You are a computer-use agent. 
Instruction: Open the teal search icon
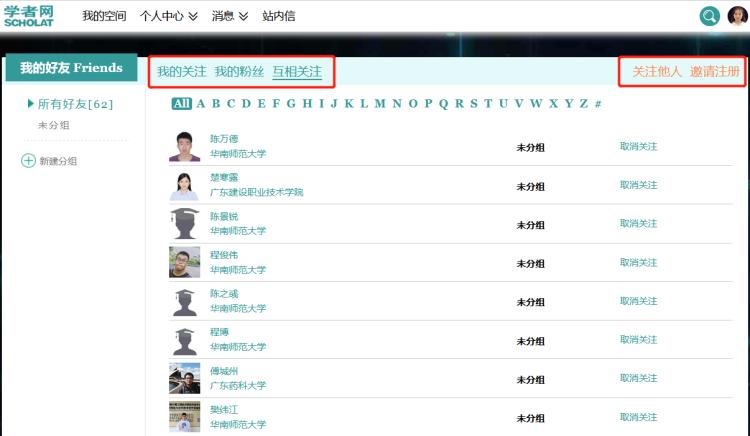pyautogui.click(x=709, y=16)
